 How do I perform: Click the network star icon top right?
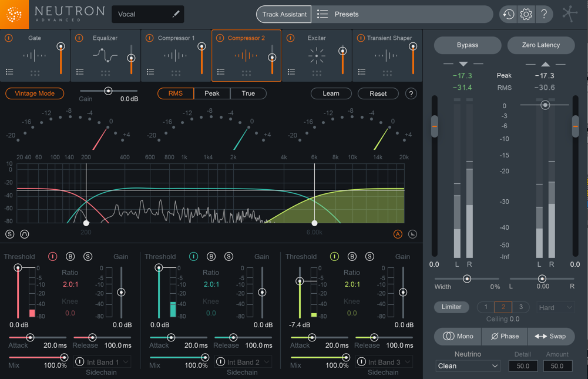click(570, 14)
